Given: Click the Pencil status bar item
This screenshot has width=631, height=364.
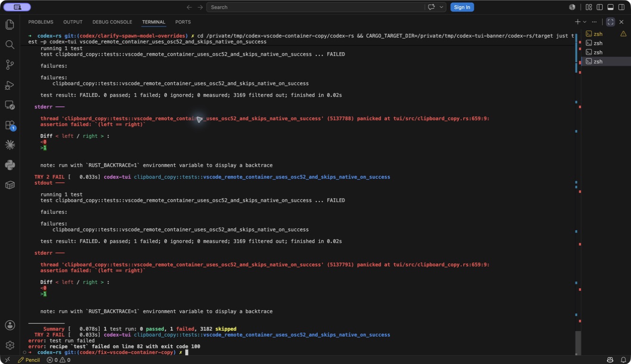Looking at the screenshot, I should pyautogui.click(x=28, y=360).
